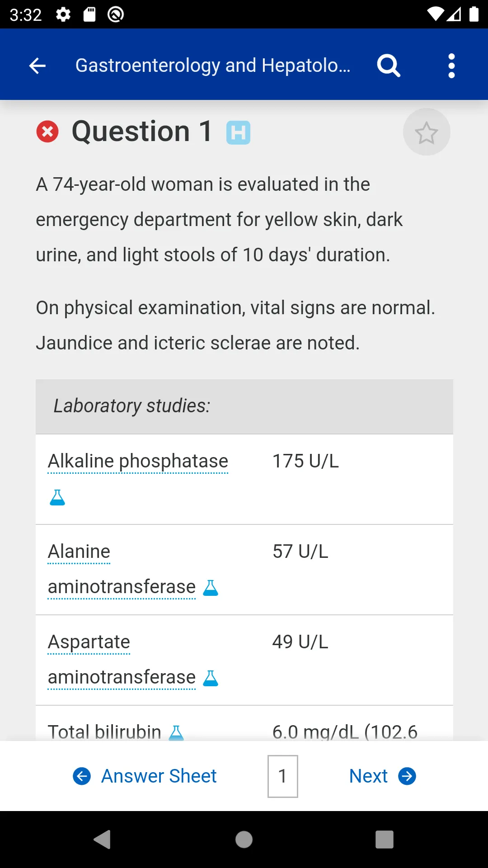Tap the red incorrect-answer X icon
488x868 pixels.
click(47, 132)
